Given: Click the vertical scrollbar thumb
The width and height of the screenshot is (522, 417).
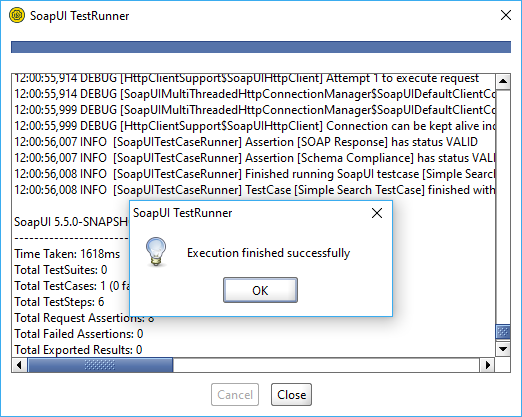Looking at the screenshot, I should tap(503, 332).
